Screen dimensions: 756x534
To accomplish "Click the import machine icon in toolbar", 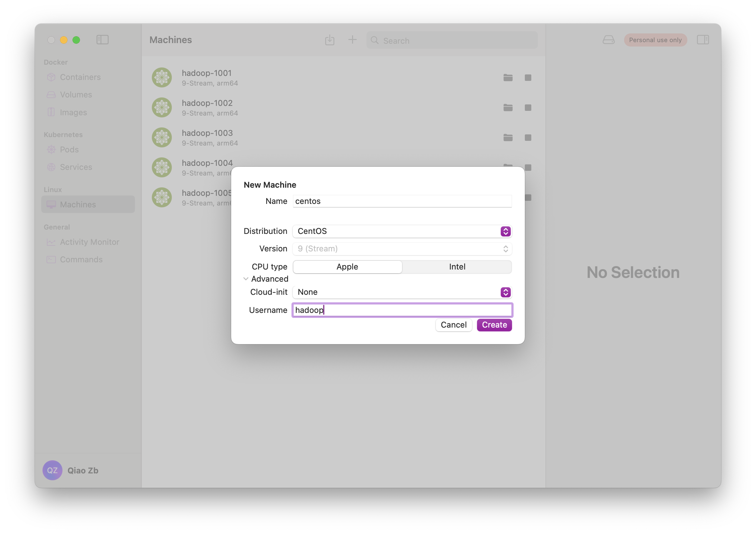I will tap(330, 40).
